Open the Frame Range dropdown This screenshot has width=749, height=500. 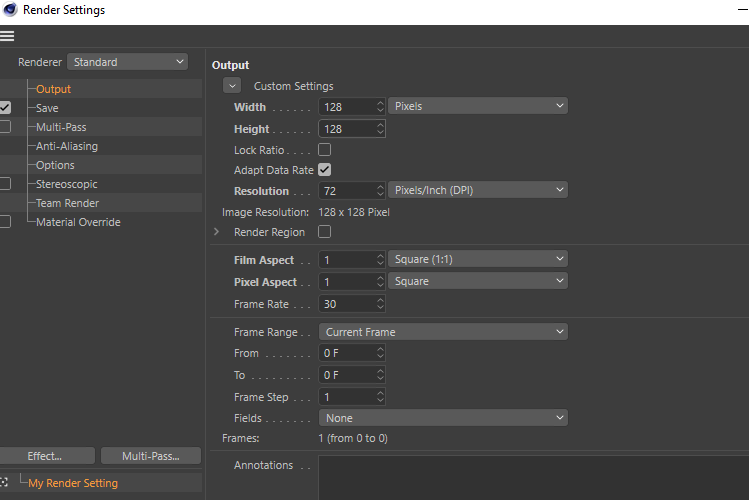pyautogui.click(x=443, y=332)
